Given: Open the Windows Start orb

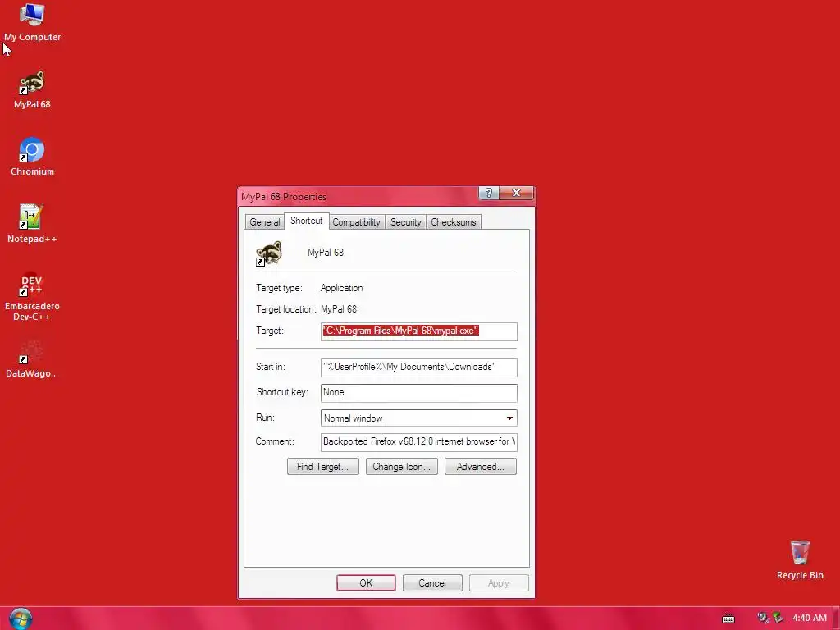Looking at the screenshot, I should 21,619.
